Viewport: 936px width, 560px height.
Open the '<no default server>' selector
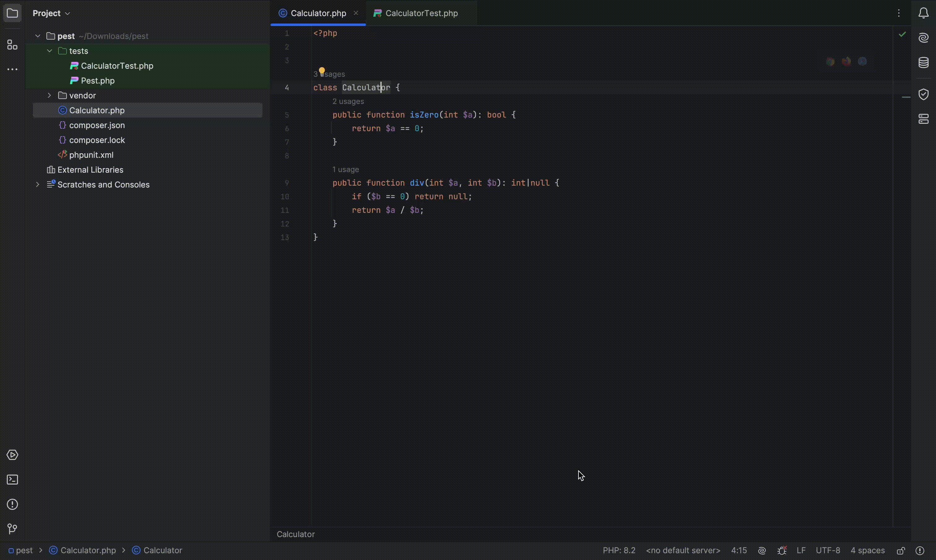683,551
